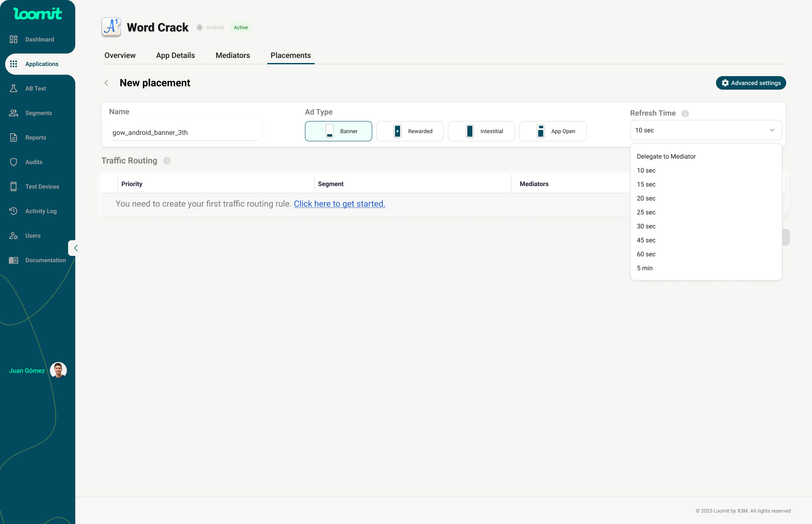Click the Test Devices phone icon
The height and width of the screenshot is (524, 812).
click(x=14, y=187)
